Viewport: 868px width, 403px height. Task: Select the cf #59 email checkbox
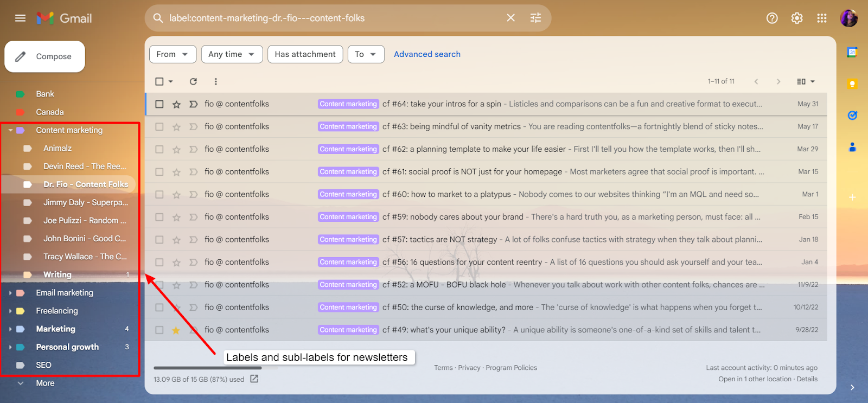(x=159, y=217)
